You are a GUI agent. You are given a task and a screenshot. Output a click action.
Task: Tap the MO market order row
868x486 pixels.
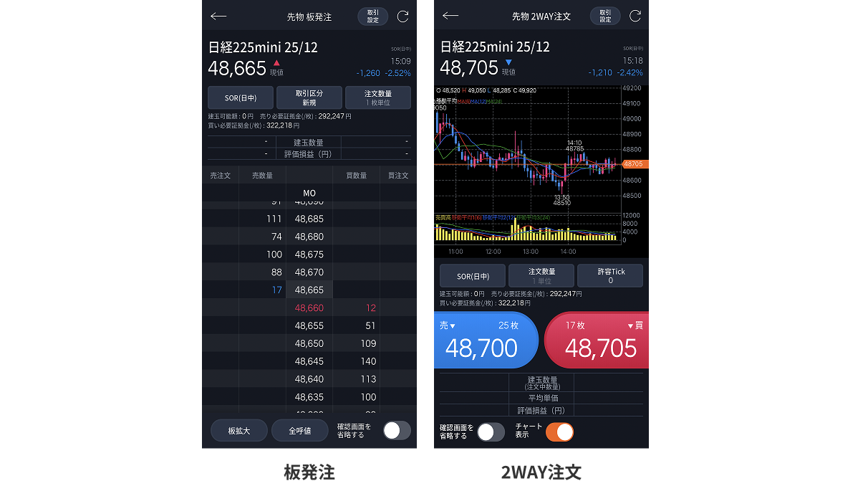[309, 193]
